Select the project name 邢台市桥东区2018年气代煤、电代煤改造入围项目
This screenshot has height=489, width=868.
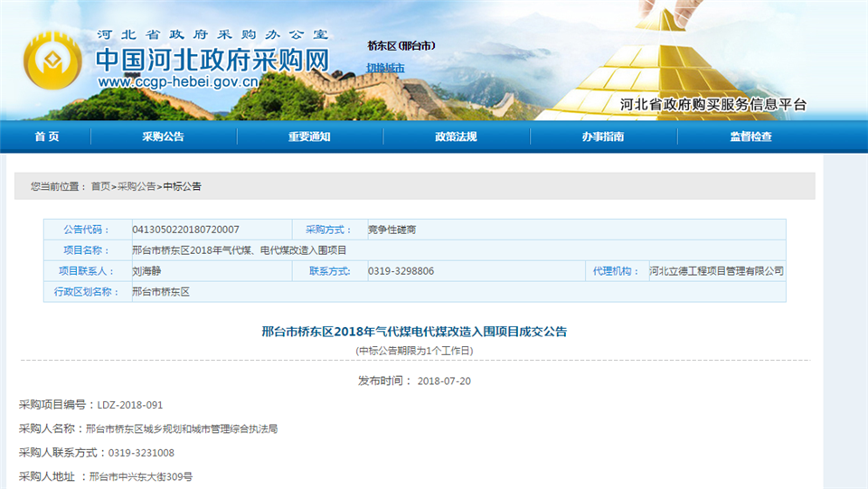tap(239, 250)
